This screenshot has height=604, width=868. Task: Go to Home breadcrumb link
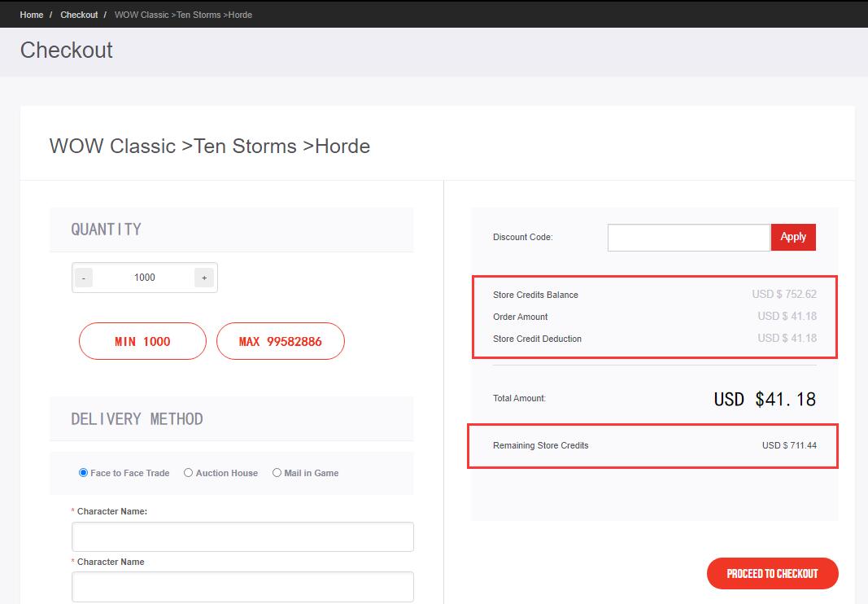tap(32, 15)
